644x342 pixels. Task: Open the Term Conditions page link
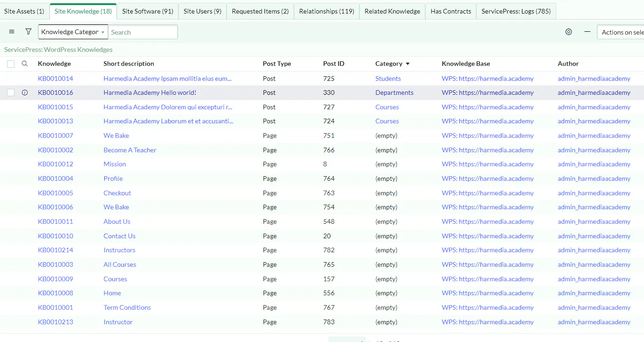127,307
